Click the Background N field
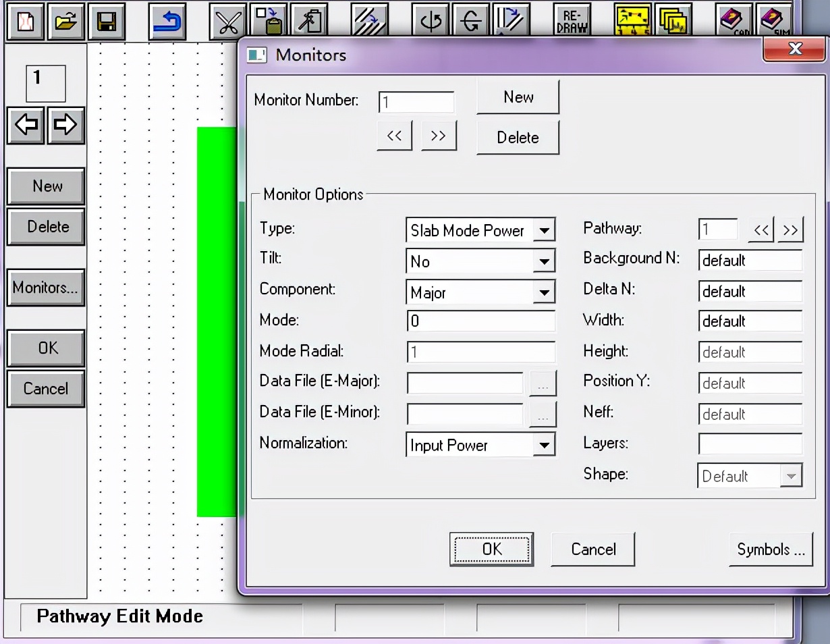830x644 pixels. click(750, 260)
